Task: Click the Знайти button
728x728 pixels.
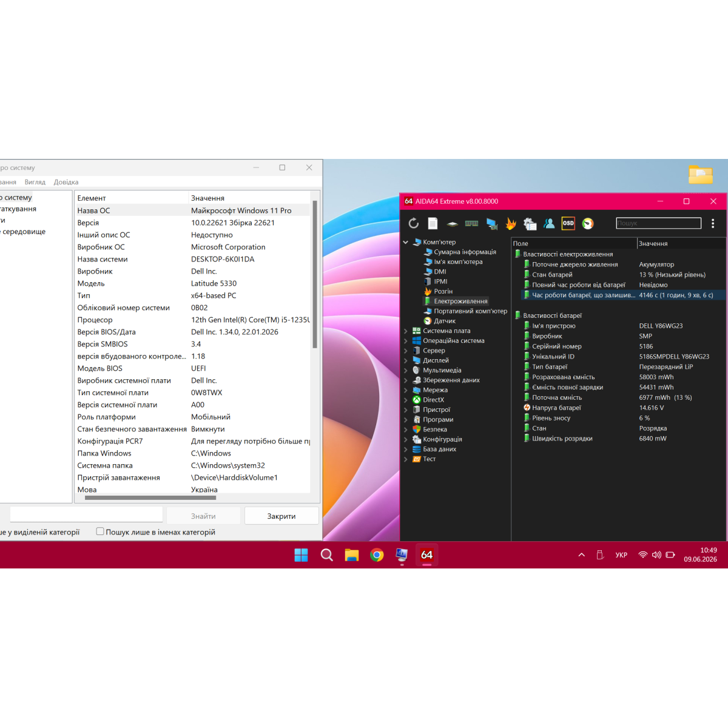Action: click(203, 516)
